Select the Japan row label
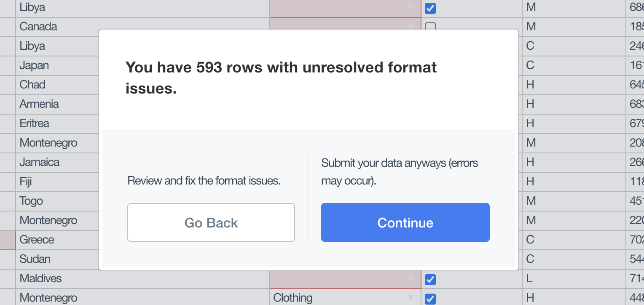The width and height of the screenshot is (644, 305). tap(51, 65)
